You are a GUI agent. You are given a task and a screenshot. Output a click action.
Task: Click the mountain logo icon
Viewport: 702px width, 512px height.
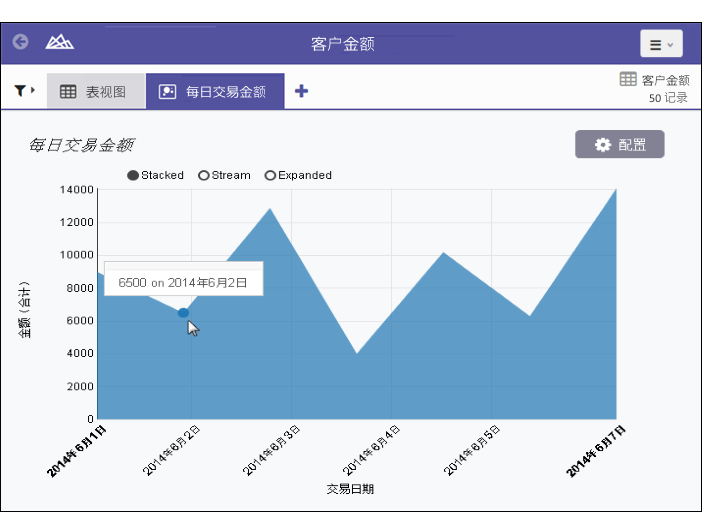(60, 43)
